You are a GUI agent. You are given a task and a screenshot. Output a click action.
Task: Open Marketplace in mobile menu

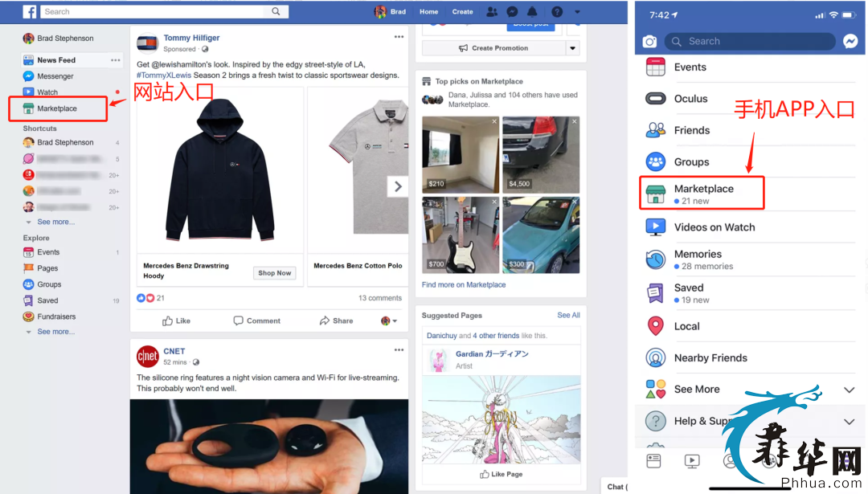point(702,193)
